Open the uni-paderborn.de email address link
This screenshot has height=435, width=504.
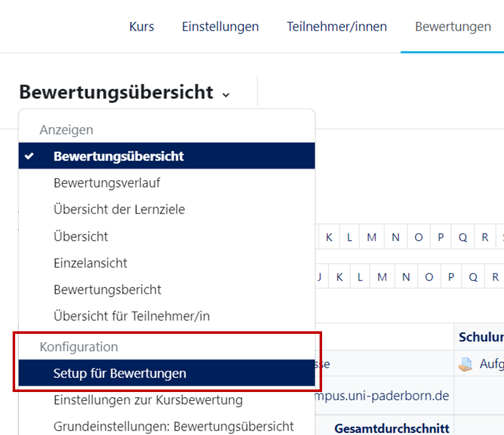[x=382, y=396]
